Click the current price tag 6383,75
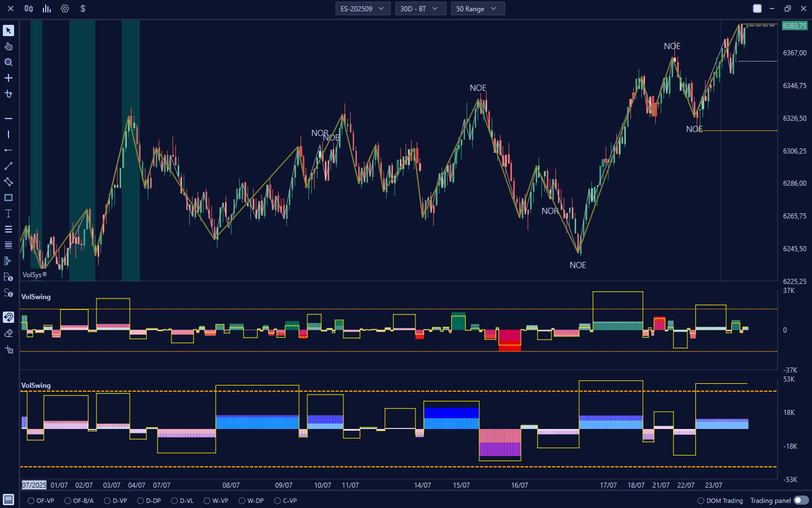Viewport: 812px width, 508px height. pyautogui.click(x=794, y=25)
